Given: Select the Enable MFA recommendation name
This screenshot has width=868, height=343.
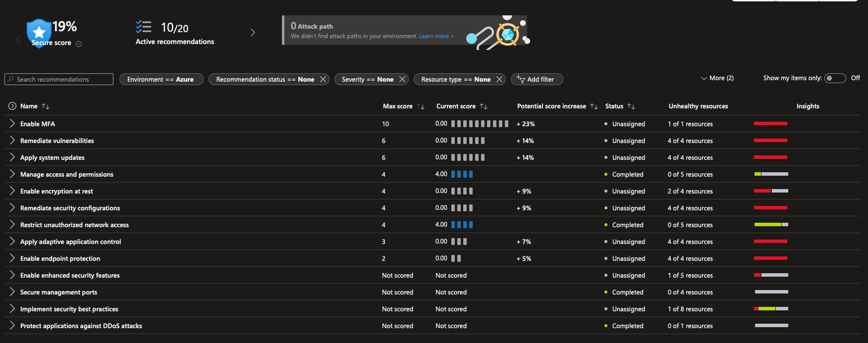Looking at the screenshot, I should [x=38, y=124].
